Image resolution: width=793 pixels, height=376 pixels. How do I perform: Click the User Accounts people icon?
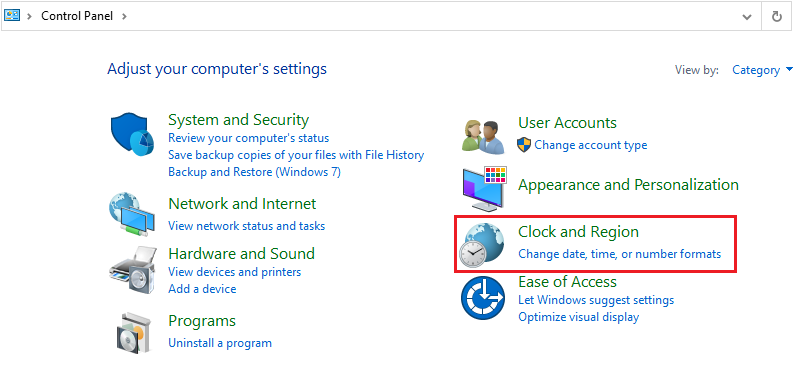click(483, 136)
